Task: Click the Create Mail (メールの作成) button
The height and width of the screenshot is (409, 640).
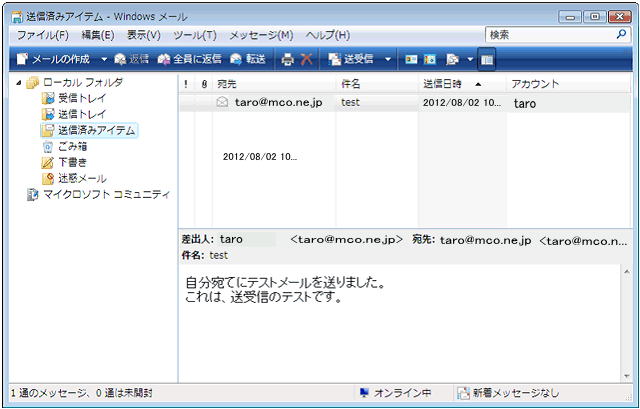Action: click(53, 60)
